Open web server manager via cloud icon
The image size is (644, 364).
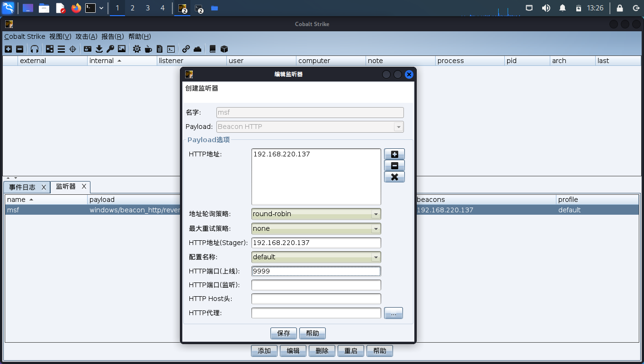coord(197,49)
